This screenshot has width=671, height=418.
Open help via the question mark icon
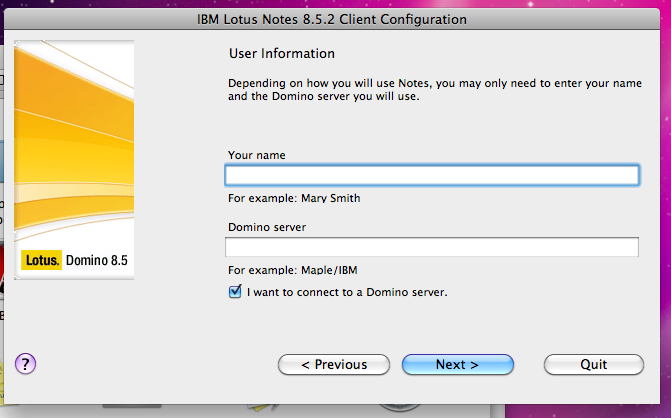26,364
